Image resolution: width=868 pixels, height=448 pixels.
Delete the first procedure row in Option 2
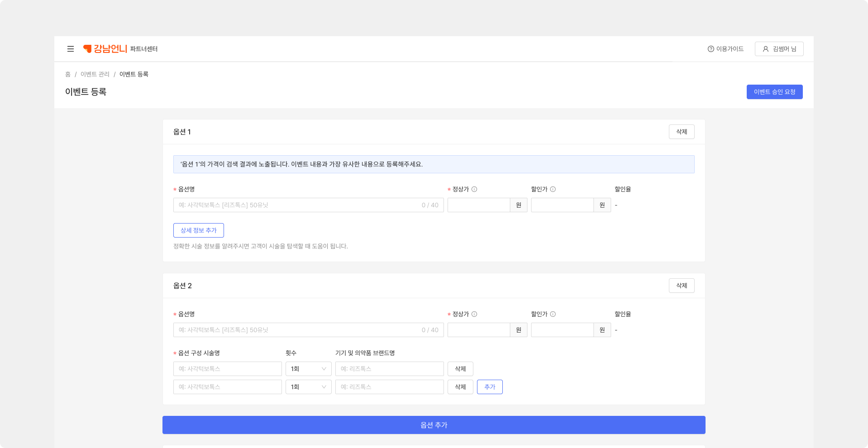460,369
